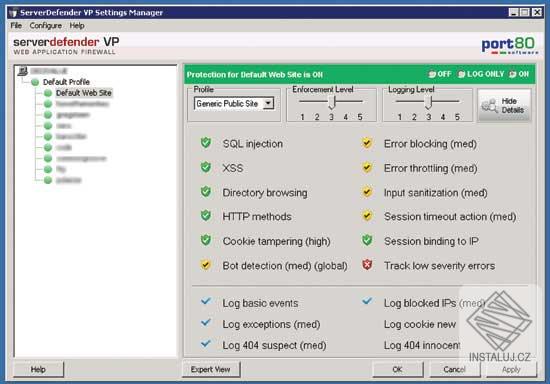Click the server computer icon at tree root
The image size is (550, 384).
(23, 71)
